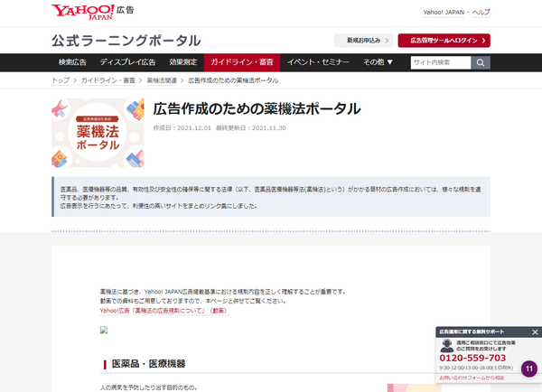Screen dimensions: 542x392
Task: Open the ディスプレイ広告 menu
Action: tap(127, 62)
